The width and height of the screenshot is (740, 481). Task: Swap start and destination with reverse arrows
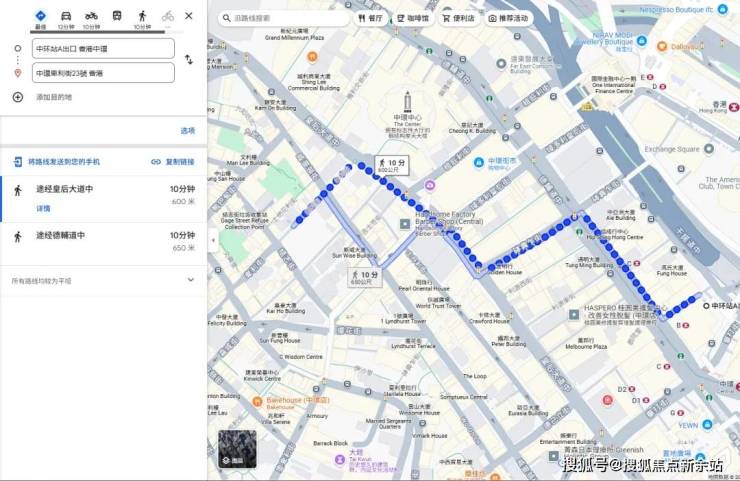click(x=189, y=59)
